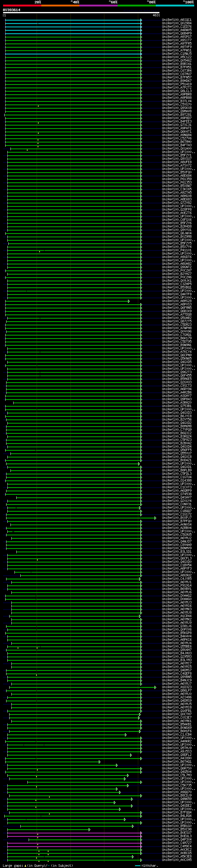Select the label UniRef100_B7PFQ0
The width and height of the screenshot is (197, 868).
tap(176, 521)
